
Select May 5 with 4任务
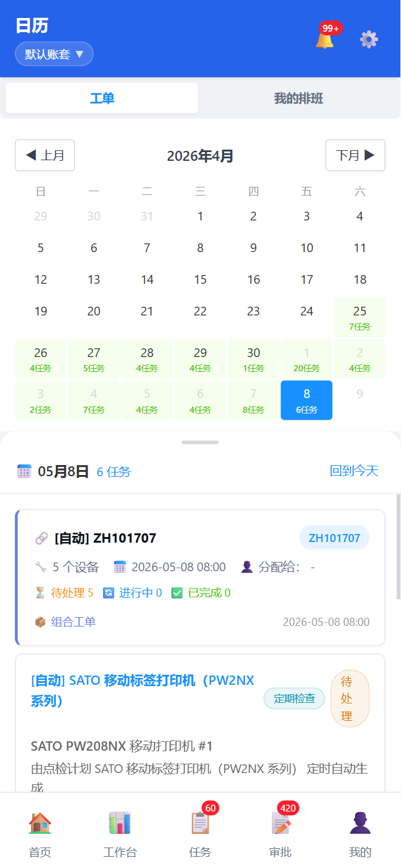pos(147,400)
